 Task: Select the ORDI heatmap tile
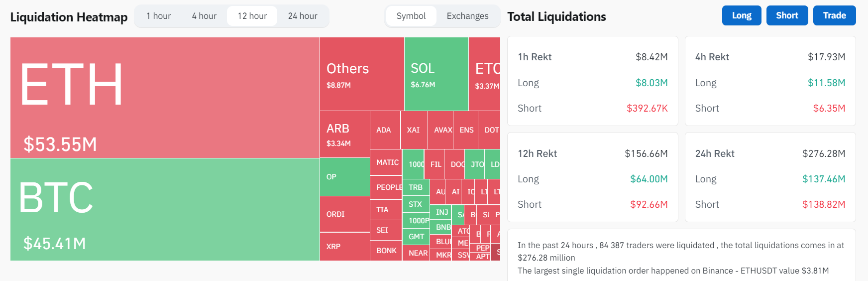click(344, 214)
